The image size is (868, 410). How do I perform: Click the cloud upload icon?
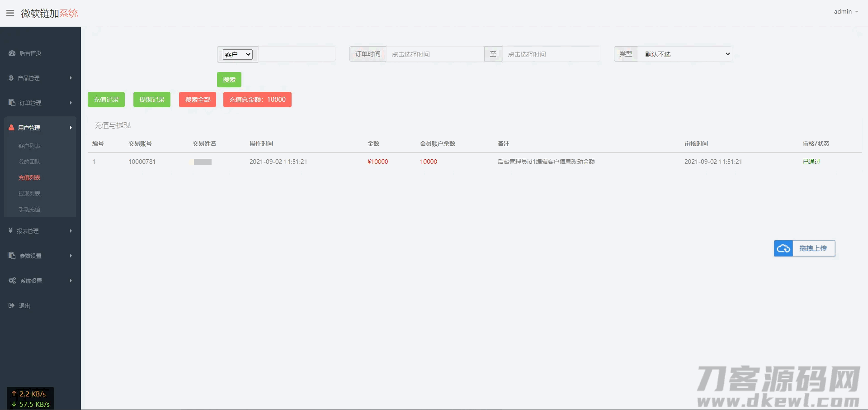coord(783,248)
